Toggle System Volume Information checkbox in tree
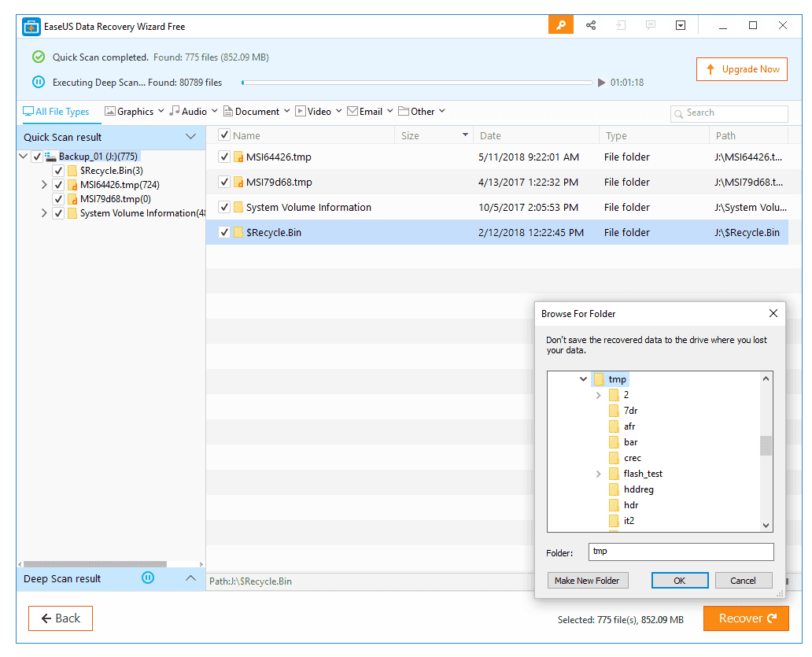Viewport: 812px width, 657px height. pyautogui.click(x=58, y=213)
